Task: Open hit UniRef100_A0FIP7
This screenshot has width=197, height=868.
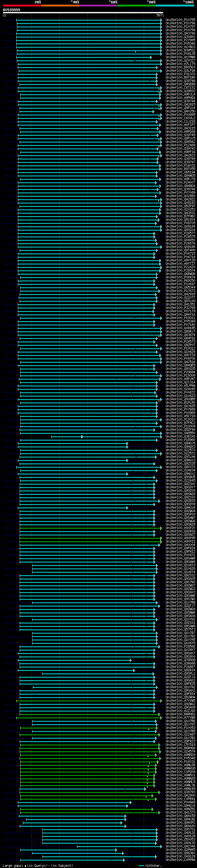Action: tap(180, 125)
